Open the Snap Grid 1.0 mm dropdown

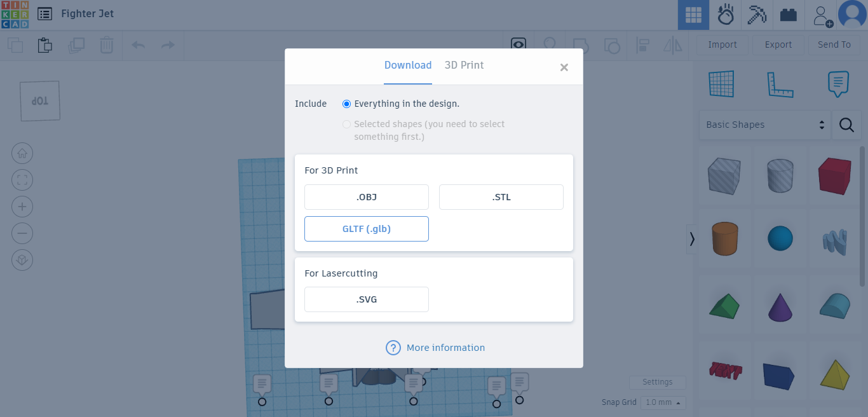pos(663,402)
